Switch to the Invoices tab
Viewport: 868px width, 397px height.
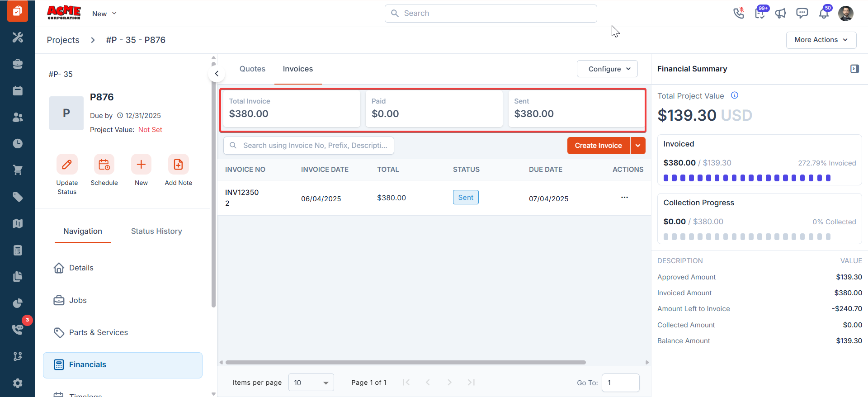[298, 69]
